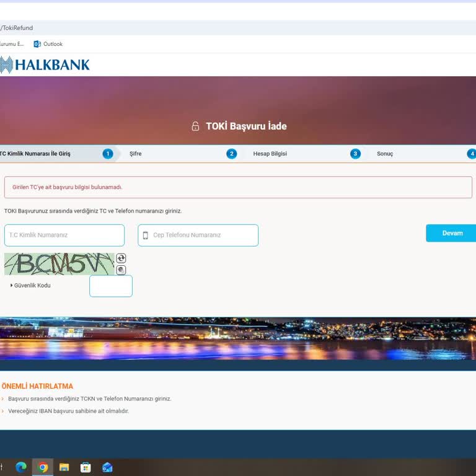Click the step 2 number badge
476x476 pixels.
point(232,154)
